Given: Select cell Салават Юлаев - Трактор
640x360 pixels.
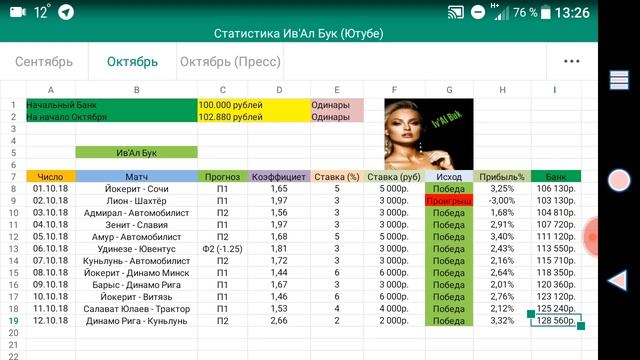Looking at the screenshot, I should click(x=136, y=309).
